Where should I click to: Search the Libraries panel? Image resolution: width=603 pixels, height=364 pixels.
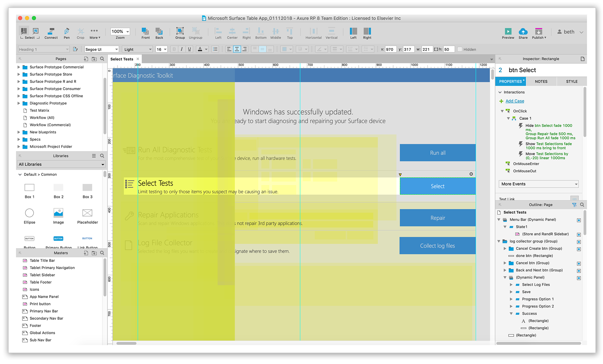(x=102, y=156)
